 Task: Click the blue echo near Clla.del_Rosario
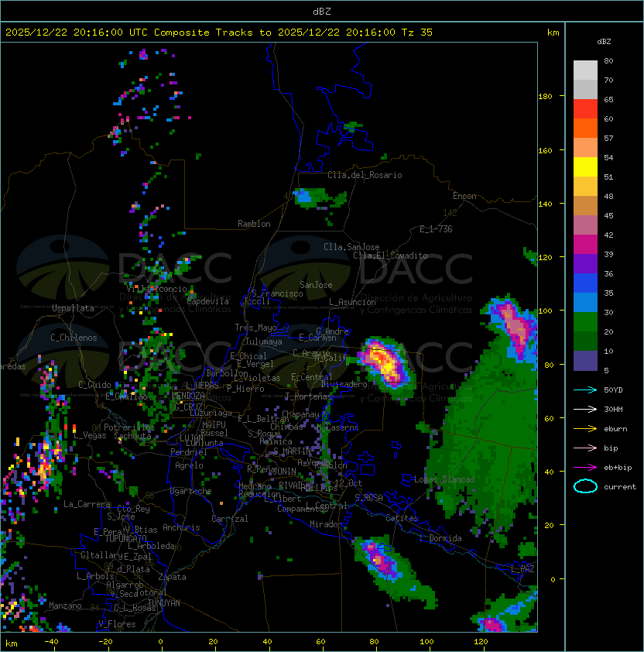point(303,196)
